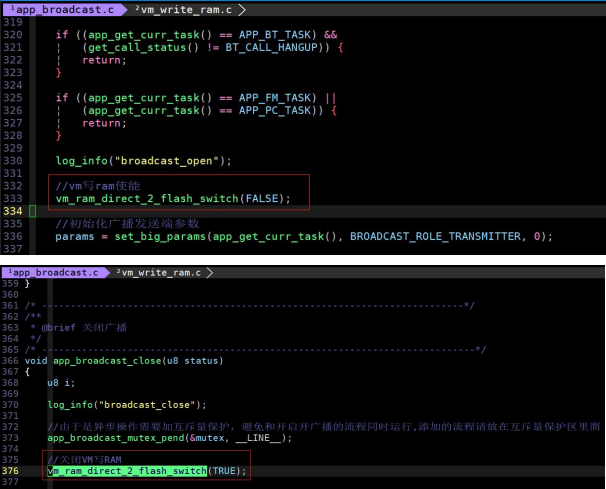The height and width of the screenshot is (489, 606).
Task: Click the //关闭VM写RAM comment
Action: [84, 460]
